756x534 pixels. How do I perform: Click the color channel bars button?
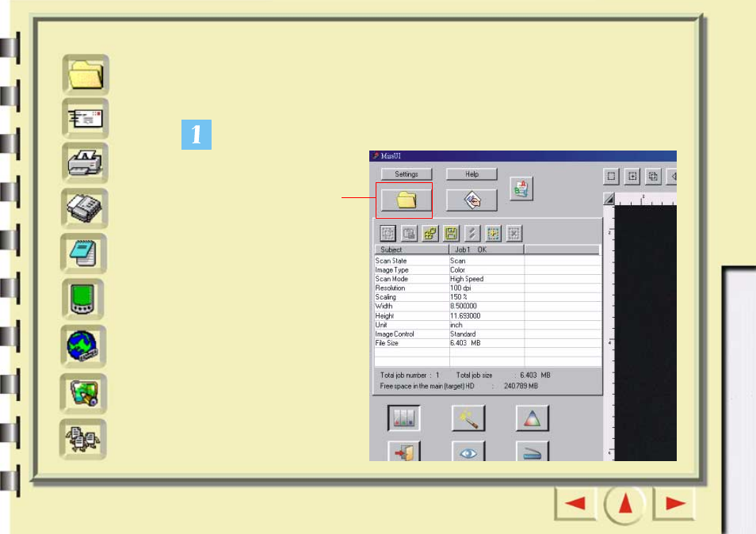[403, 418]
